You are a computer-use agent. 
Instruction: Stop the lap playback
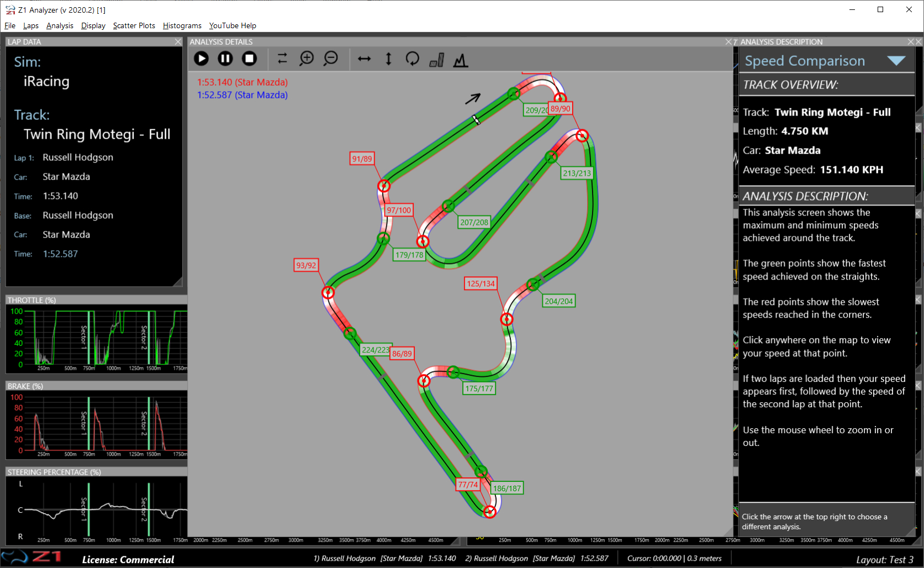pos(250,59)
